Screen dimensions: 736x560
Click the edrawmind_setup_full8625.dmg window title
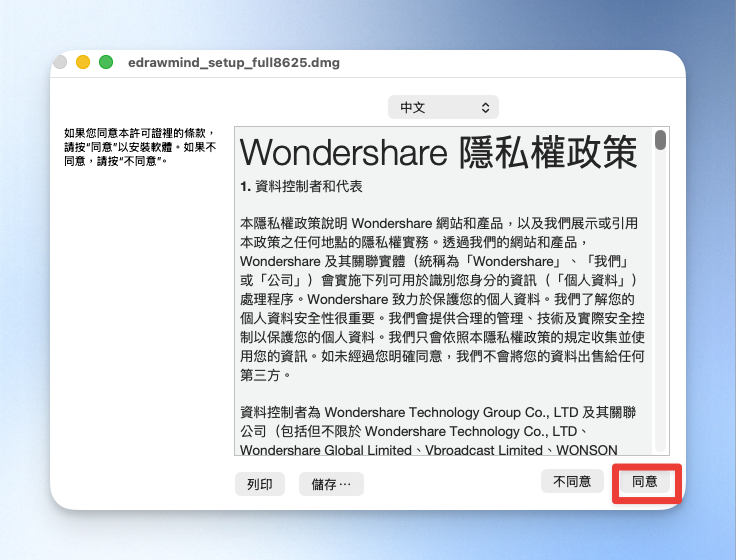(x=234, y=62)
